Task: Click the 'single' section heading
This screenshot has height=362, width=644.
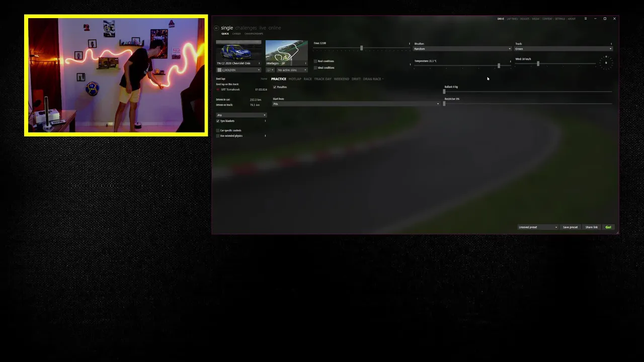Action: point(227,28)
